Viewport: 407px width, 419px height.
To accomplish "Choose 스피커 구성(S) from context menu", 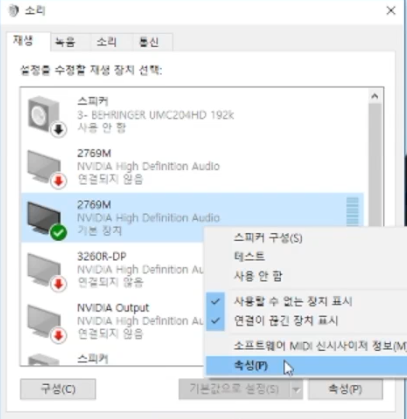I will [x=268, y=238].
